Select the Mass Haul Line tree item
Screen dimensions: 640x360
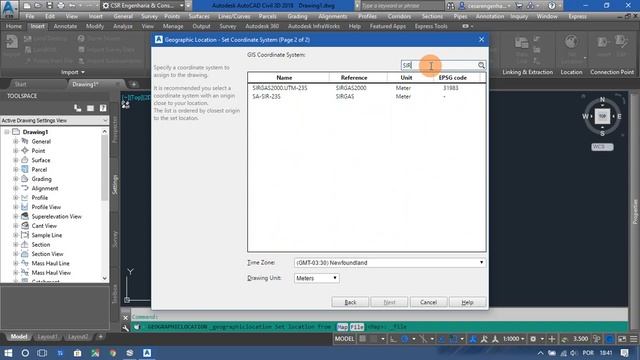click(x=50, y=264)
